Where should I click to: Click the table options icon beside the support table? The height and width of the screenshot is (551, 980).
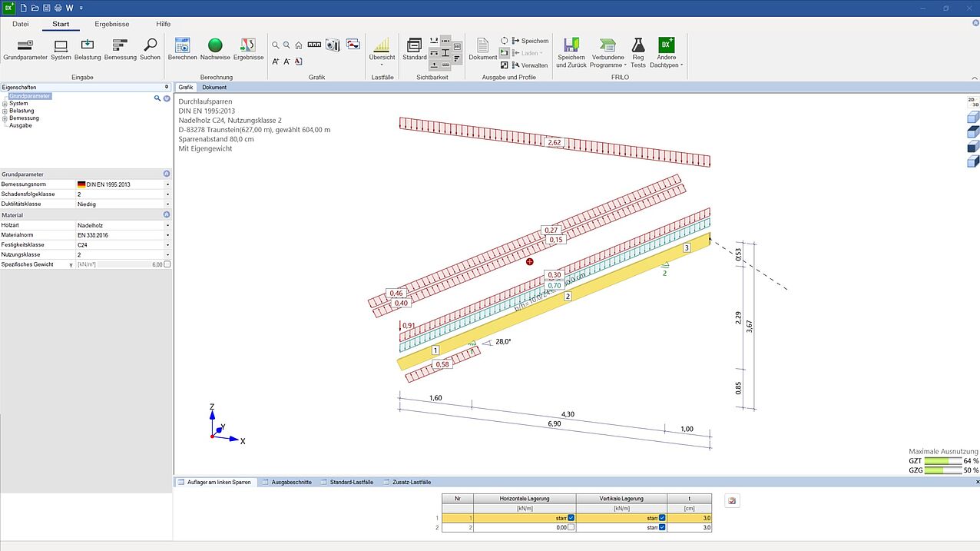point(732,501)
